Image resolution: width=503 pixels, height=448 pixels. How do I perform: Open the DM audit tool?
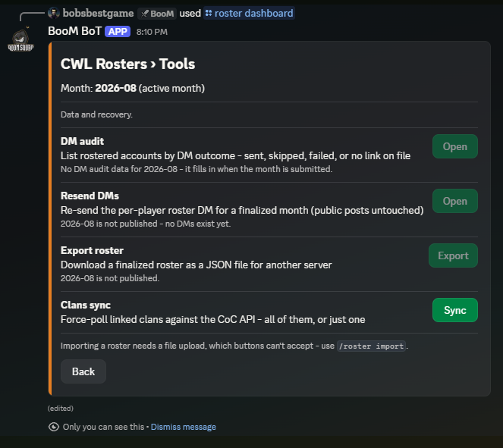[455, 146]
